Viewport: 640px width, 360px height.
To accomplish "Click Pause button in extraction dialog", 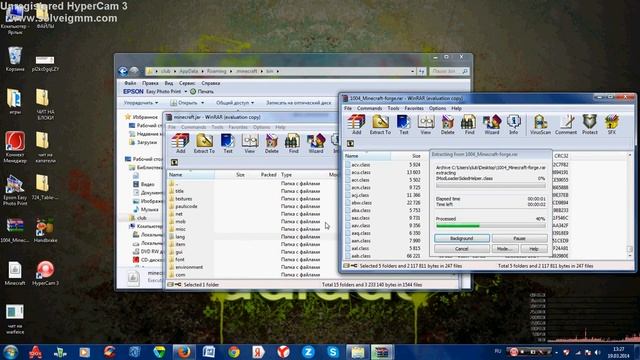I will (x=519, y=238).
